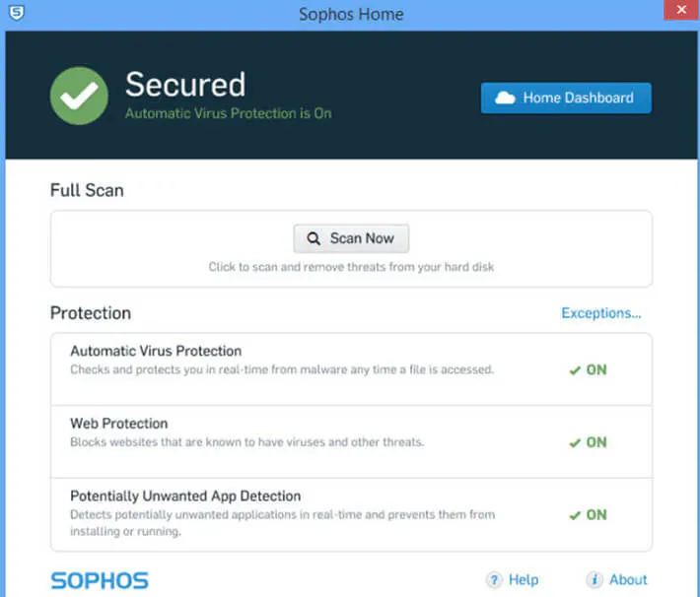The width and height of the screenshot is (700, 597).
Task: Toggle Potentially Unwanted App Detection switch
Action: (588, 514)
